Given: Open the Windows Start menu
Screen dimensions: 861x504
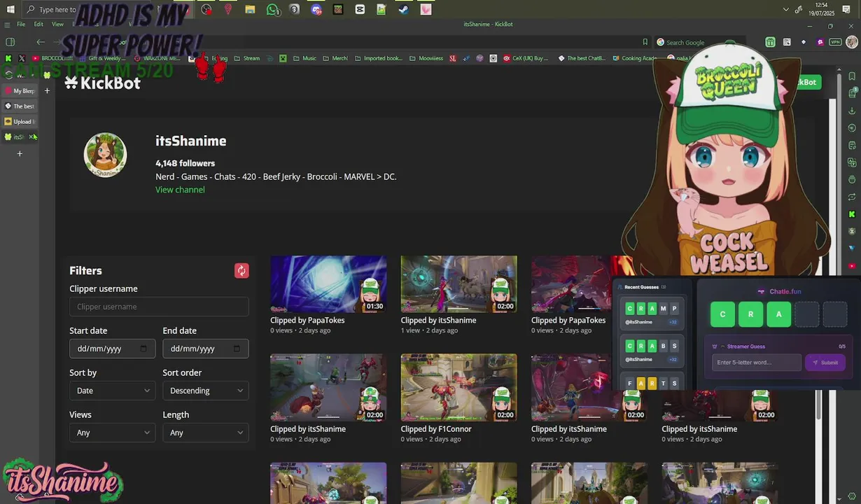Looking at the screenshot, I should [x=10, y=9].
